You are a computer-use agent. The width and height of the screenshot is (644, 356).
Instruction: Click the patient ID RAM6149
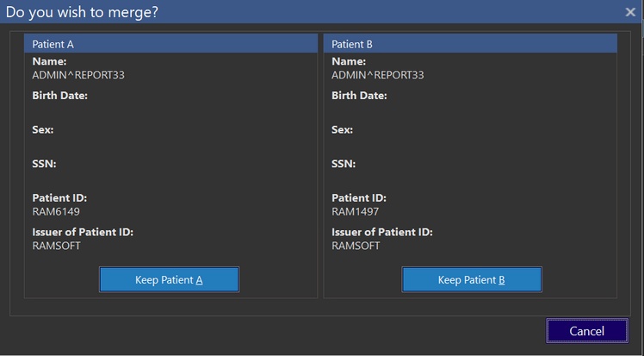point(56,211)
